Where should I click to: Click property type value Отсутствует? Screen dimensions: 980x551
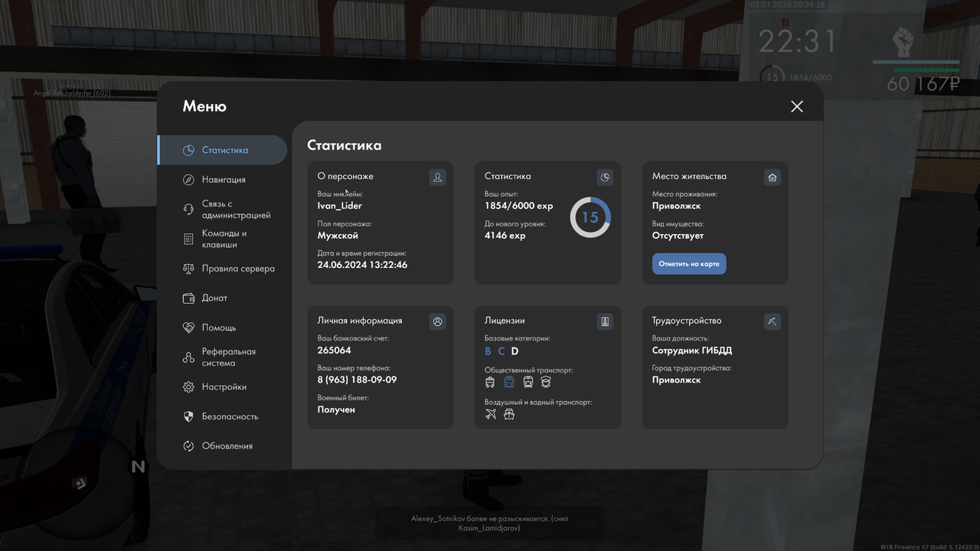(678, 236)
